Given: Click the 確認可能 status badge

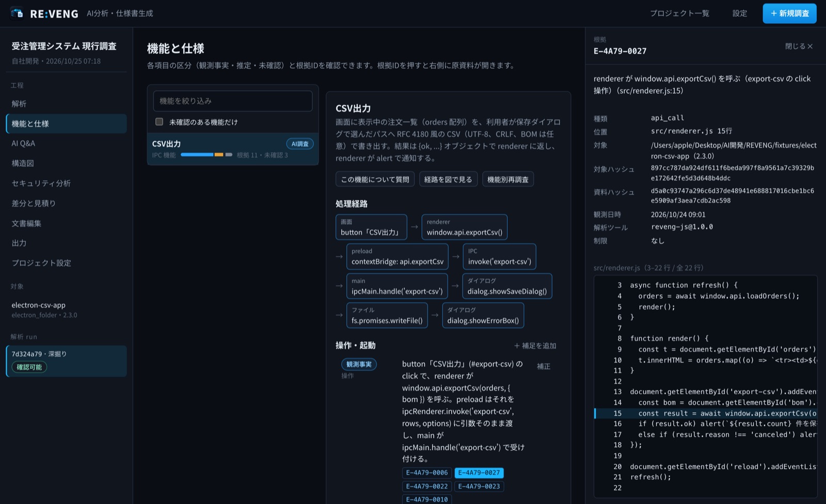Looking at the screenshot, I should pos(29,367).
